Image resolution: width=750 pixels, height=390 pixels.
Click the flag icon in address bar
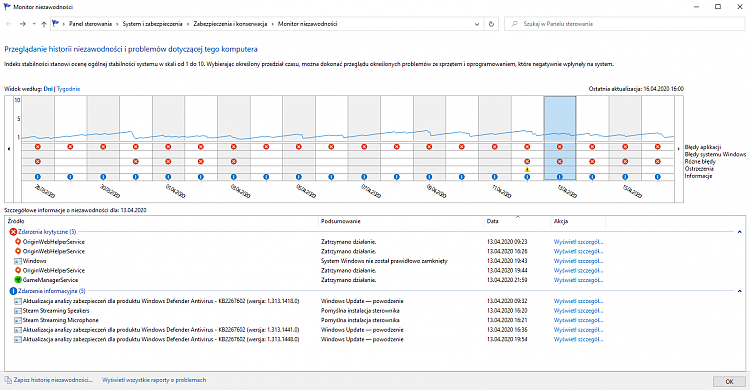pyautogui.click(x=56, y=23)
